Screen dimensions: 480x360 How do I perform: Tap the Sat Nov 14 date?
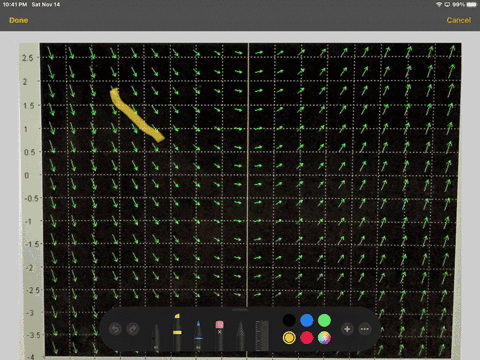46,4
